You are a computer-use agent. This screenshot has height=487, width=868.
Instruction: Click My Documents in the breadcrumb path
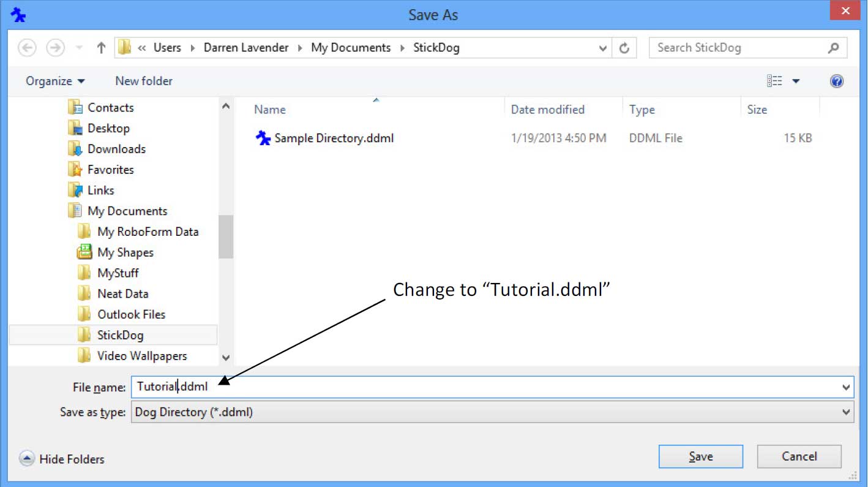coord(350,47)
